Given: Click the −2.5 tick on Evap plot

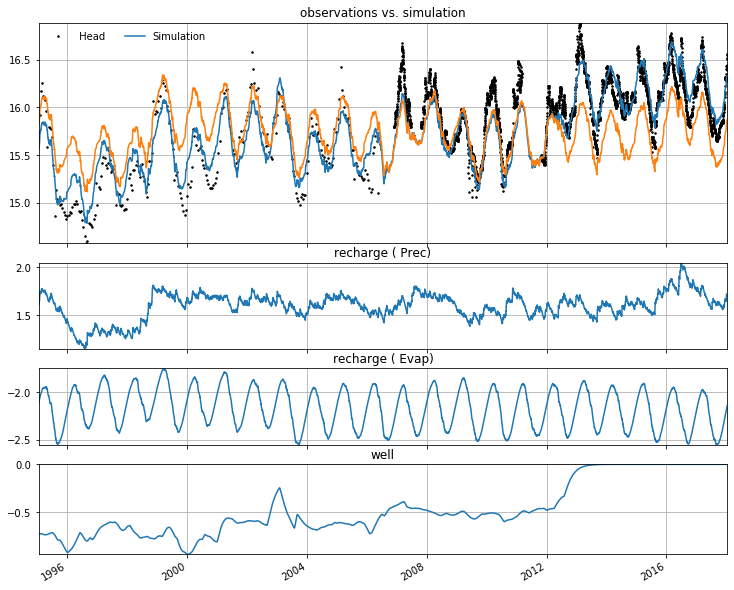Looking at the screenshot, I should 19,441.
